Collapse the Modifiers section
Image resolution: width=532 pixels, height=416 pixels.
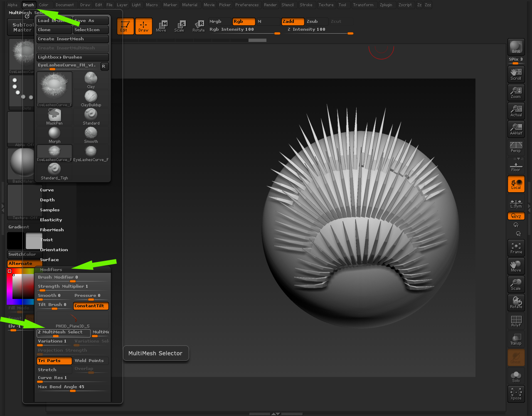pyautogui.click(x=51, y=270)
